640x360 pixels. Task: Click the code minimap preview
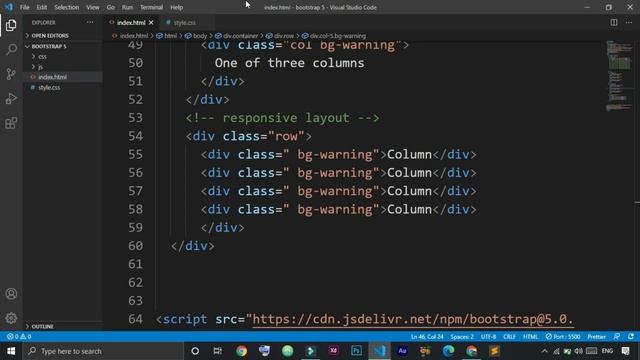coord(619,76)
